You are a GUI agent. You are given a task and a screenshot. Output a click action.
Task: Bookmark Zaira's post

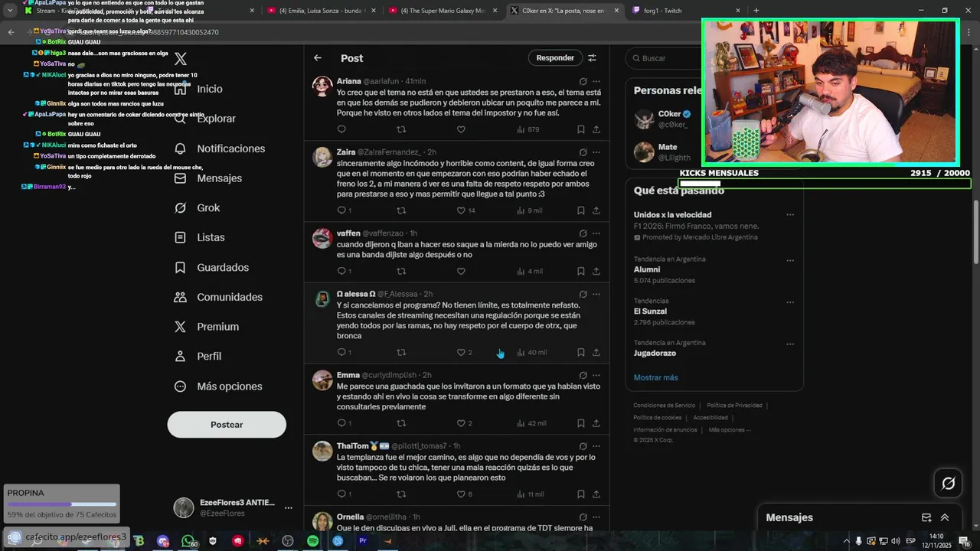point(581,210)
